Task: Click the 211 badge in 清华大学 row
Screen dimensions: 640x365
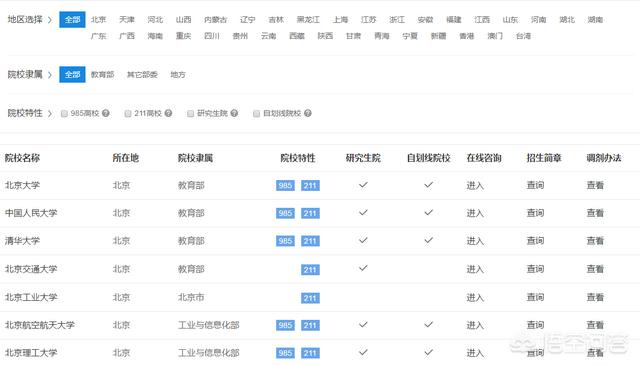Action: [x=310, y=241]
